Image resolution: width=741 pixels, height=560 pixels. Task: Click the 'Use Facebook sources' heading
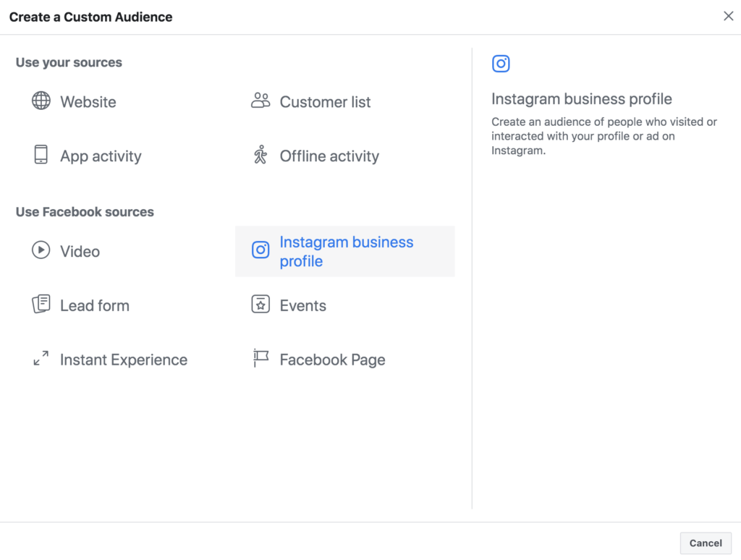coord(85,212)
